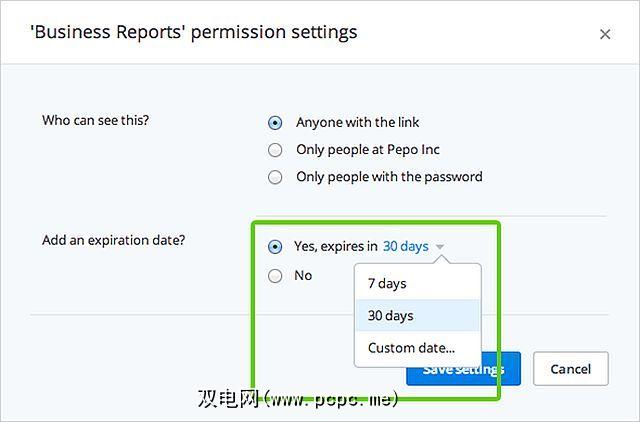Click the 'Yes, expires in' label text
This screenshot has height=422, width=640.
point(335,246)
